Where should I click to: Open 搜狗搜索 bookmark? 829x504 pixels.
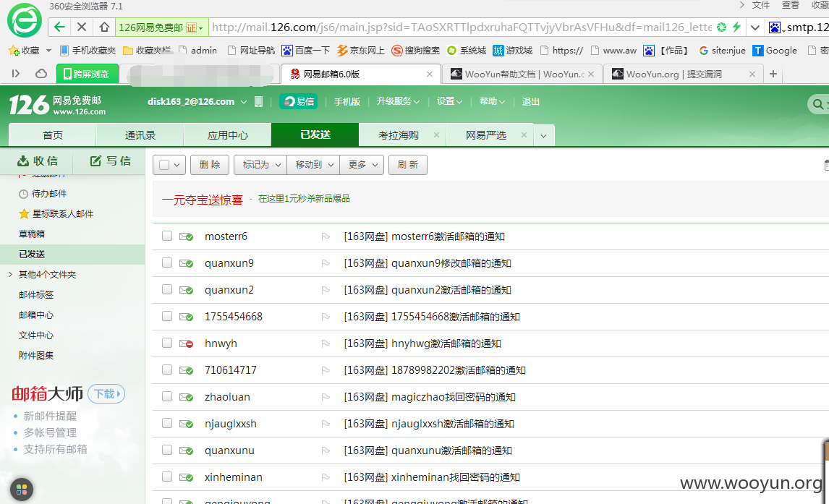point(415,50)
